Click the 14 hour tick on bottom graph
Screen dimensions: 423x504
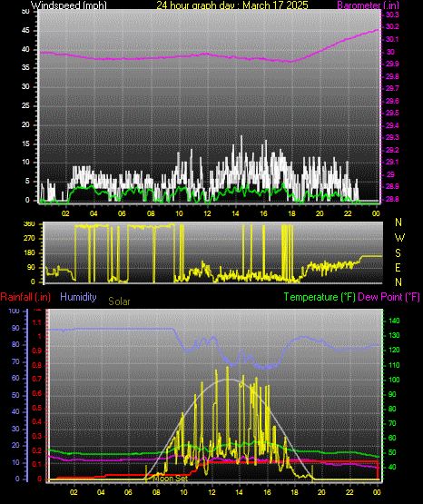click(x=240, y=492)
